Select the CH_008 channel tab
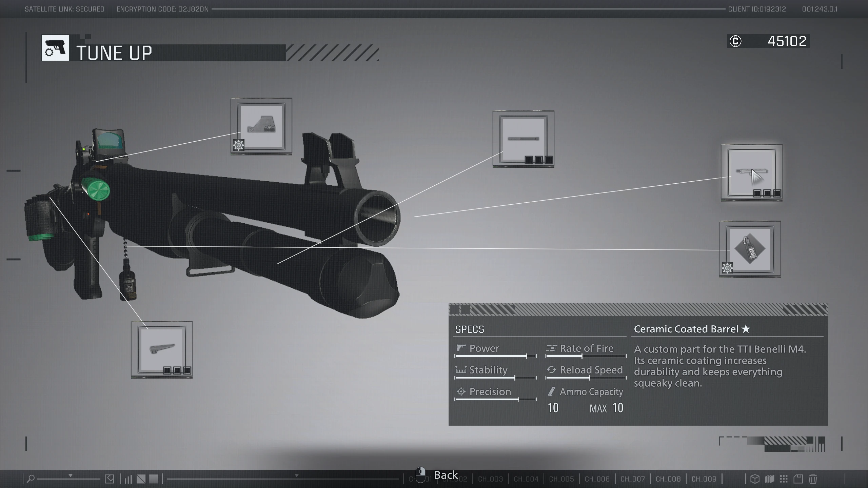The width and height of the screenshot is (868, 488). [668, 479]
